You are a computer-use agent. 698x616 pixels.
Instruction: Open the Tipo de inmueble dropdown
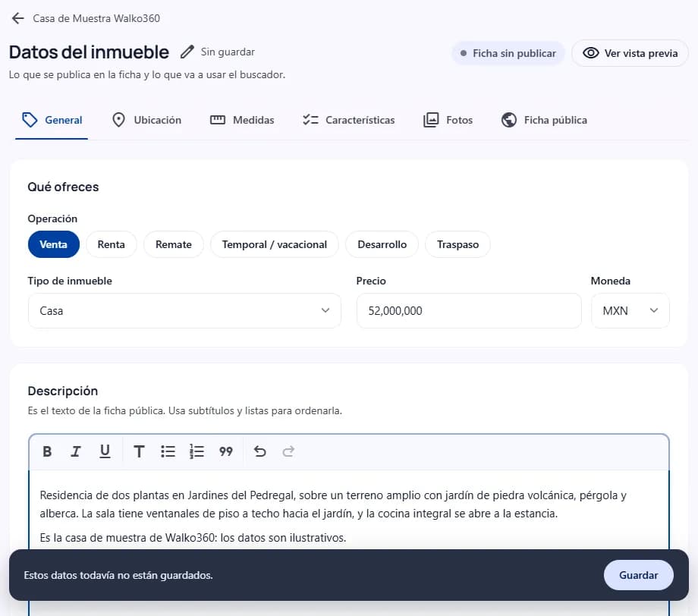point(184,311)
